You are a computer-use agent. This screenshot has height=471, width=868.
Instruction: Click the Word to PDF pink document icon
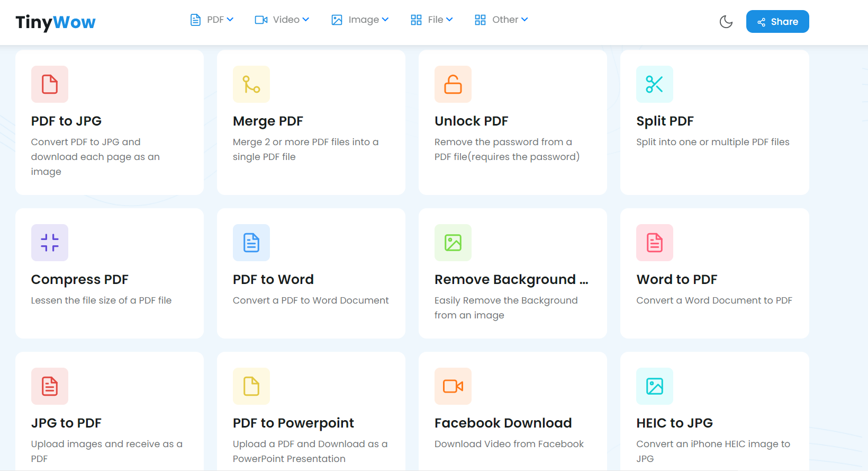(x=655, y=243)
